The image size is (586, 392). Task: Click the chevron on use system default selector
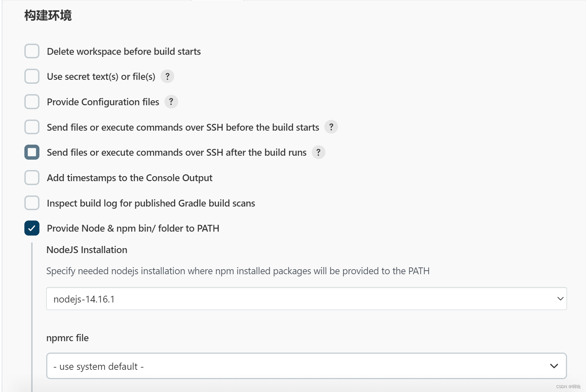[x=554, y=366]
